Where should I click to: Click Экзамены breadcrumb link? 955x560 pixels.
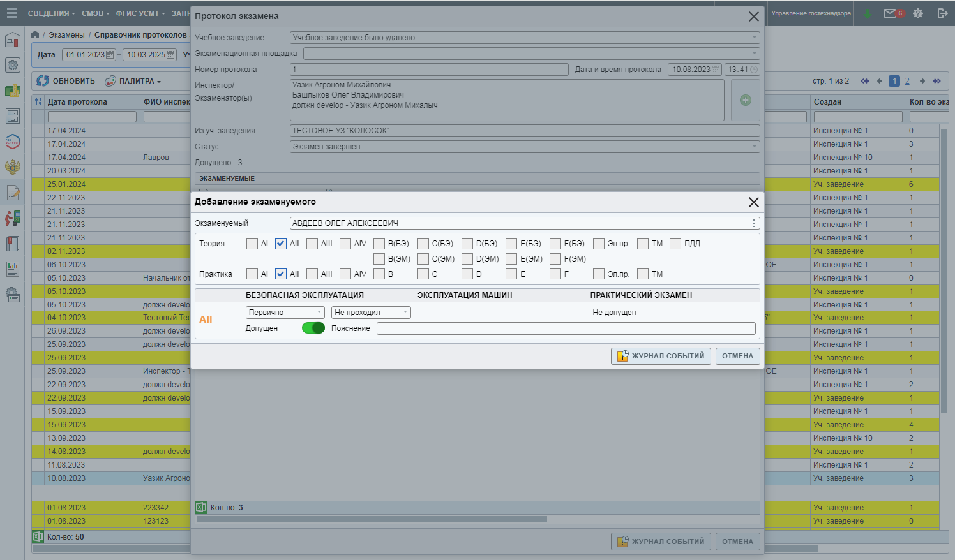click(66, 35)
